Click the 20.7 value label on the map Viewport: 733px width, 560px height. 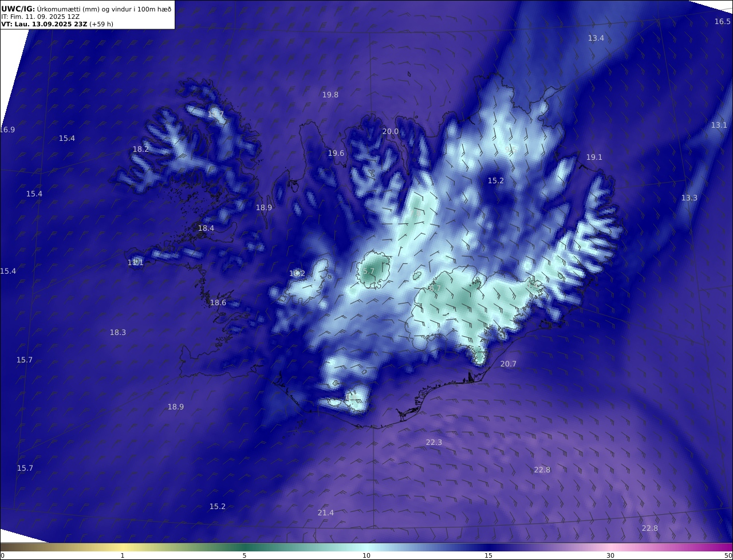(509, 364)
